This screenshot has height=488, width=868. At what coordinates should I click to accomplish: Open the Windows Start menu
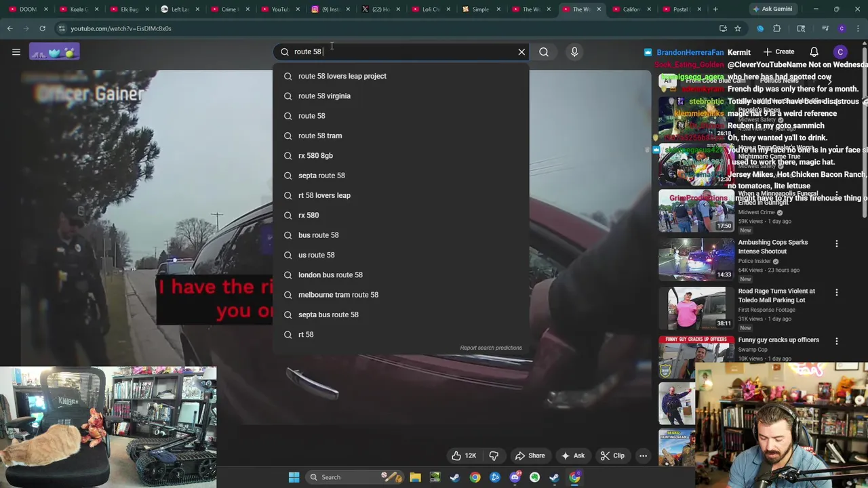coord(294,477)
